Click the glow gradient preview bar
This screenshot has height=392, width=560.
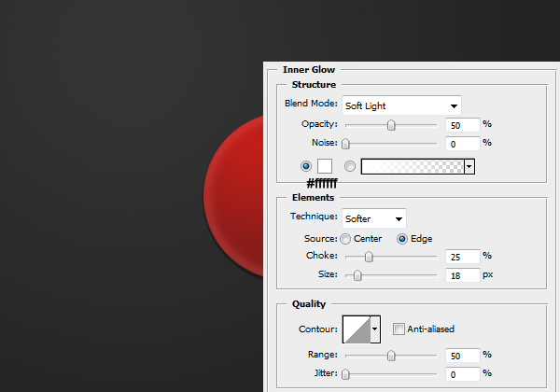pos(413,166)
